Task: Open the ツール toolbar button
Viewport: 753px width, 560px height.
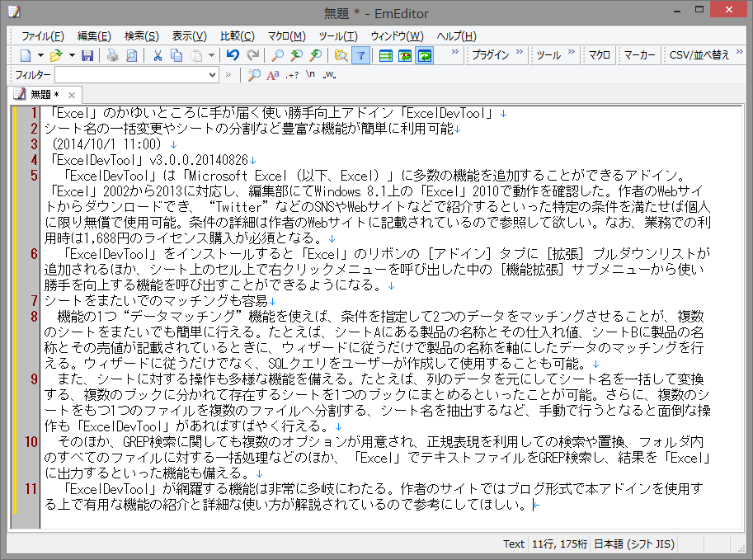Action: 548,55
